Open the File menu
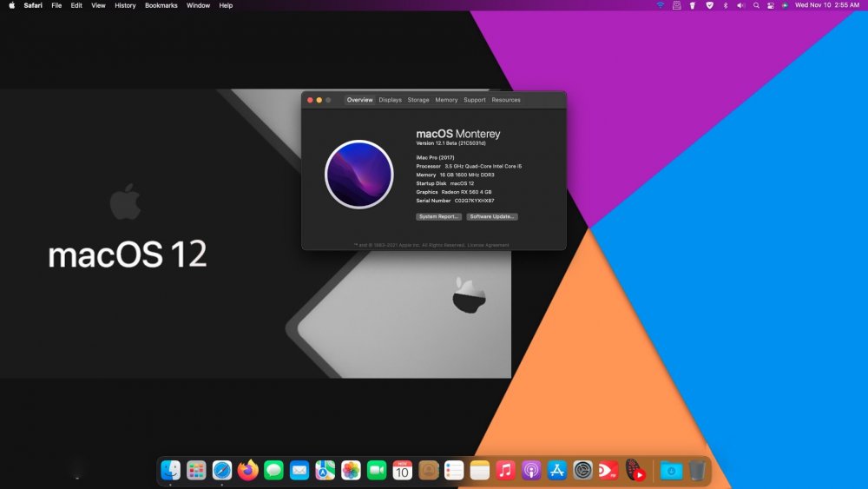The width and height of the screenshot is (868, 489). tap(56, 5)
